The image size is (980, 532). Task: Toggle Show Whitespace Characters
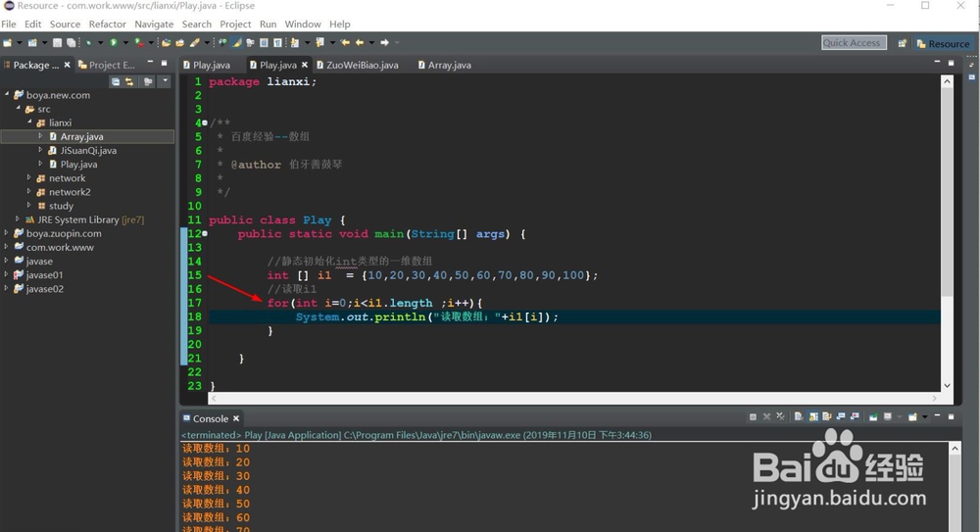(x=277, y=43)
